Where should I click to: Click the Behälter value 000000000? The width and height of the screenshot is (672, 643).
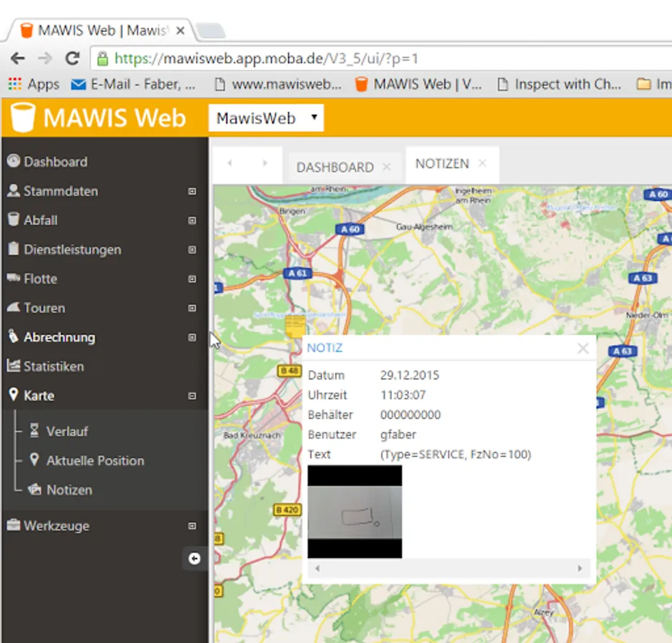pyautogui.click(x=410, y=414)
